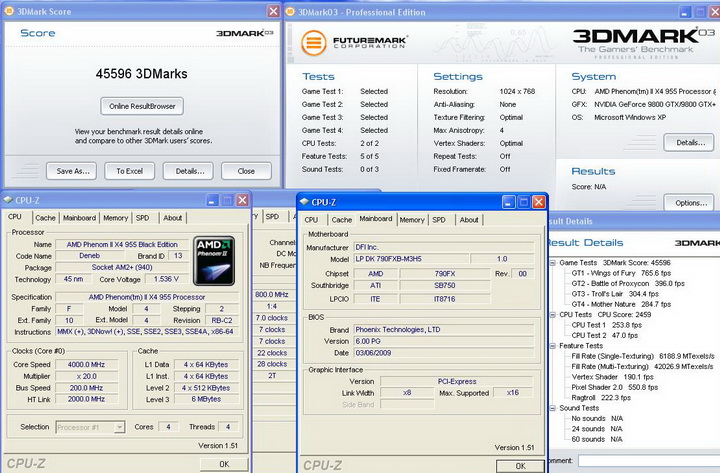This screenshot has width=720, height=473.
Task: Collapse Game Tests tree node
Action: pos(553,263)
